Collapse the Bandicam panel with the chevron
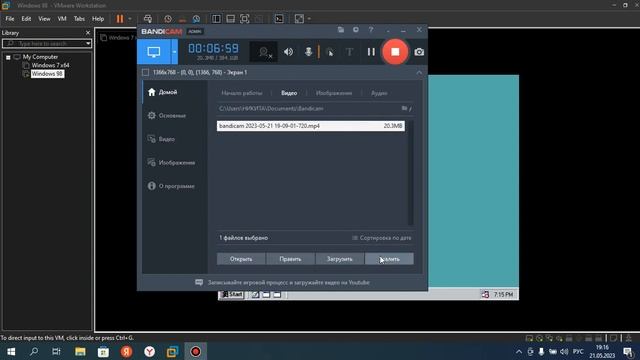640x360 pixels. (x=419, y=73)
